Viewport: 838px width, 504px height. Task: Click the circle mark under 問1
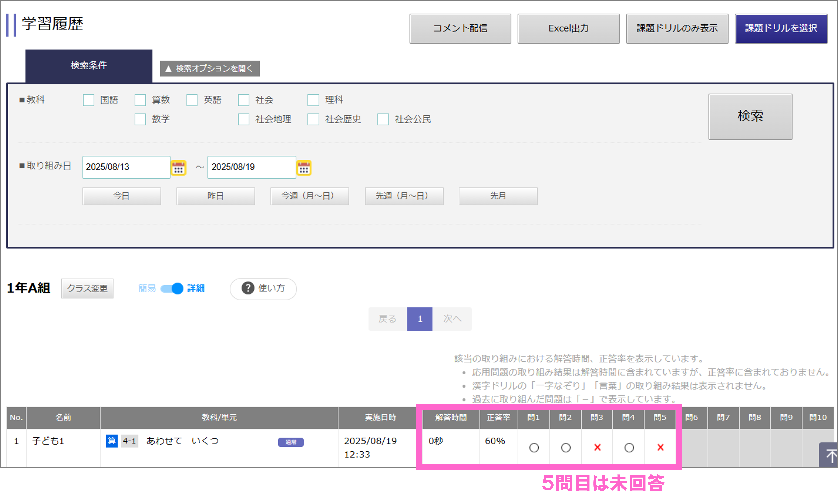(534, 448)
